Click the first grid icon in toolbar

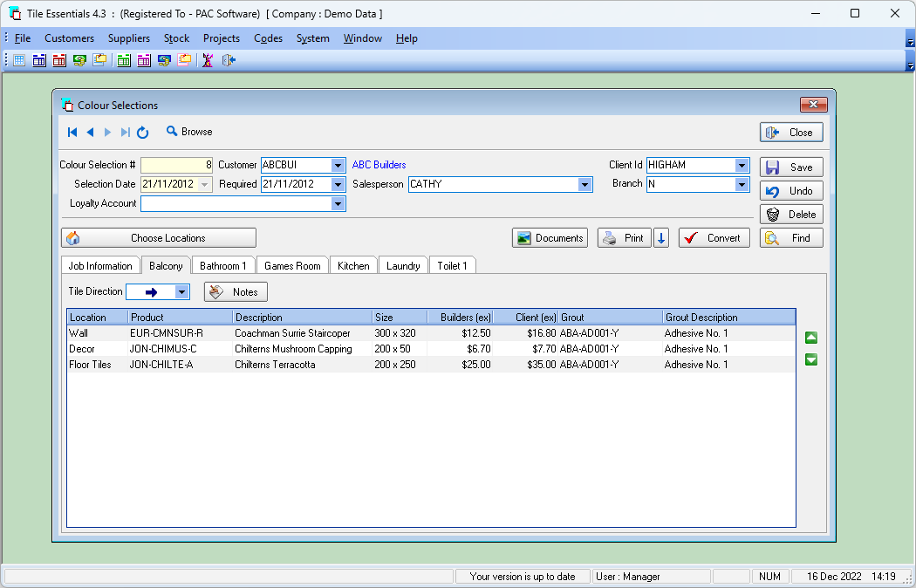(x=19, y=60)
